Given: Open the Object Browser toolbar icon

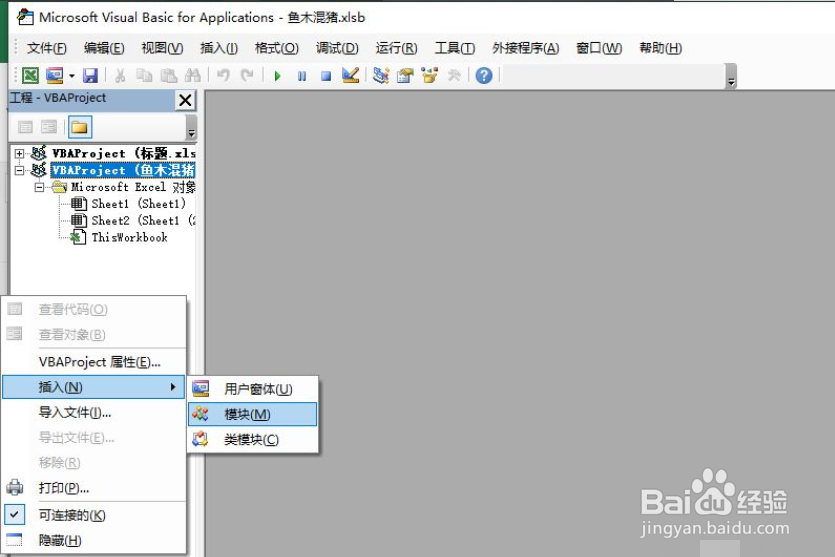Looking at the screenshot, I should (429, 76).
